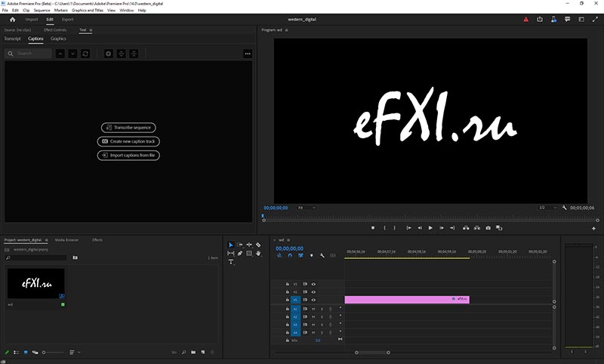Click the Export Frame camera icon

pyautogui.click(x=488, y=227)
